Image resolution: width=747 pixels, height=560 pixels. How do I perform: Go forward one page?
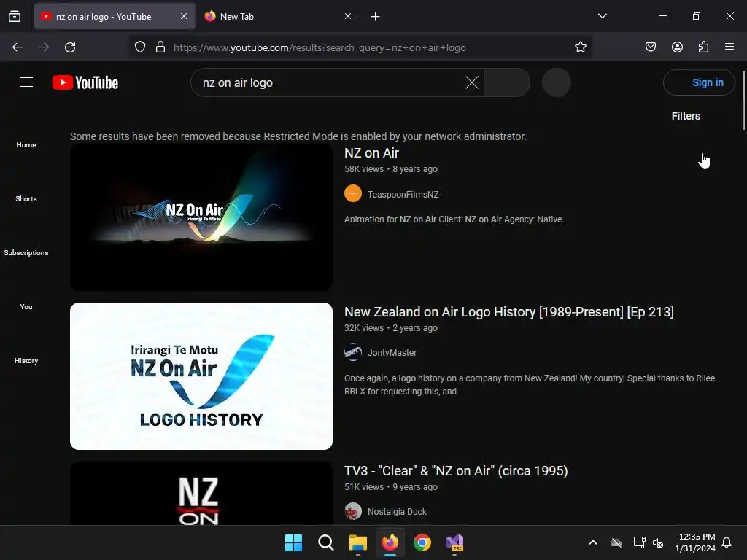[44, 47]
